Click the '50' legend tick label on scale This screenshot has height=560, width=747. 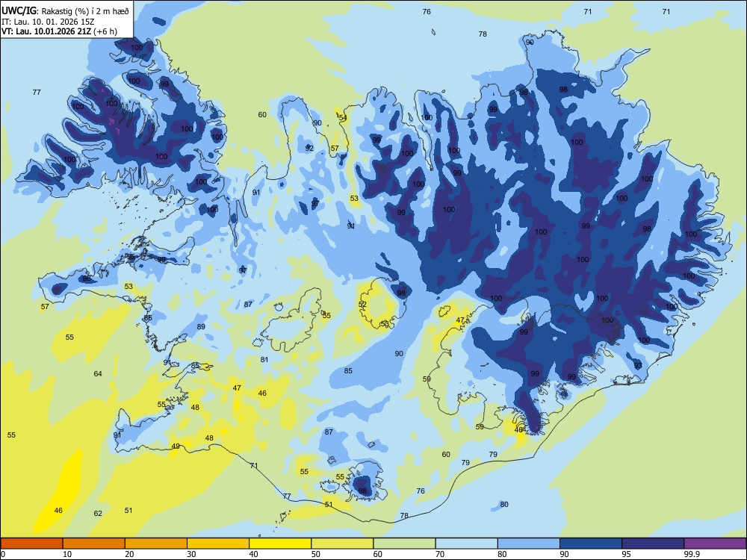coord(315,554)
